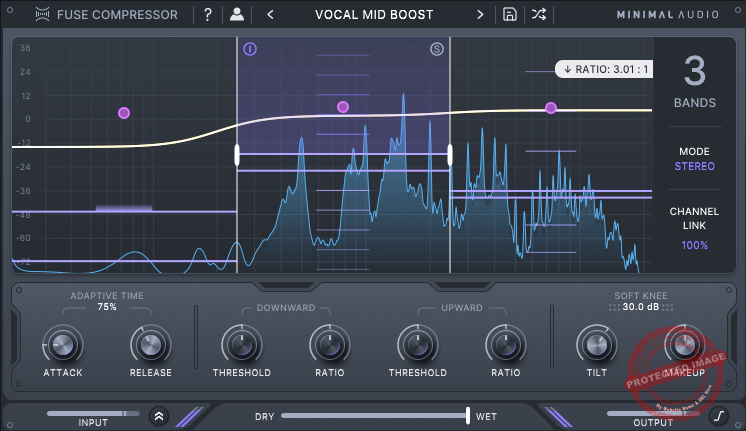Click the DRY label
746x431 pixels.
click(265, 416)
